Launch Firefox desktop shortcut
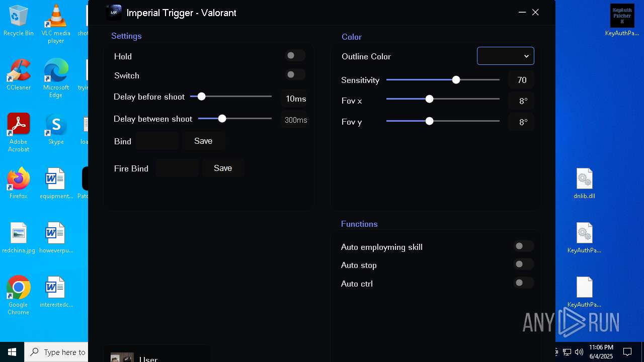The width and height of the screenshot is (644, 362). click(x=19, y=184)
